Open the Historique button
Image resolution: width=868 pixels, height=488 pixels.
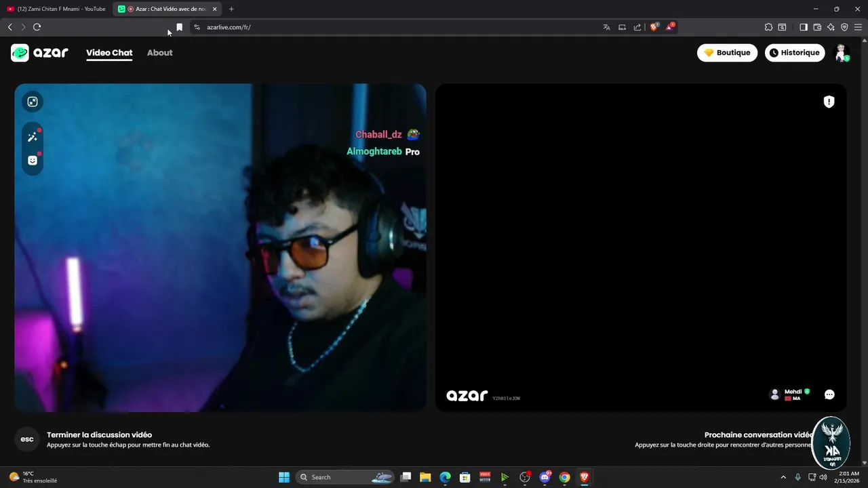click(x=794, y=53)
